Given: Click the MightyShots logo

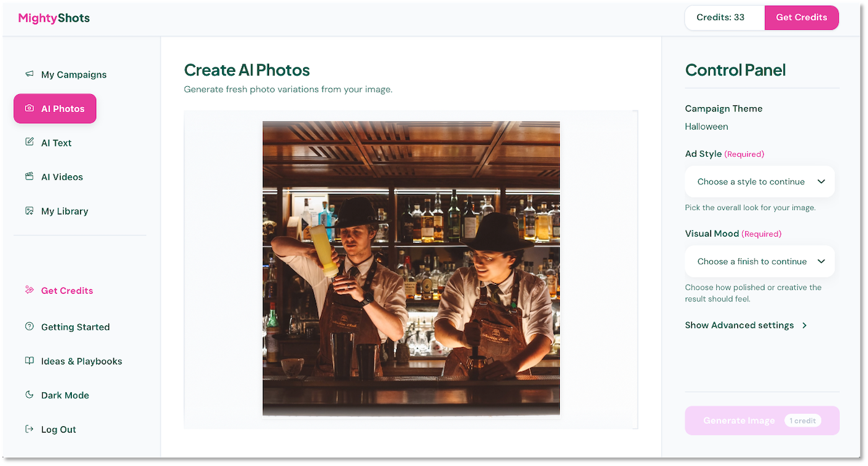Looking at the screenshot, I should pyautogui.click(x=53, y=18).
